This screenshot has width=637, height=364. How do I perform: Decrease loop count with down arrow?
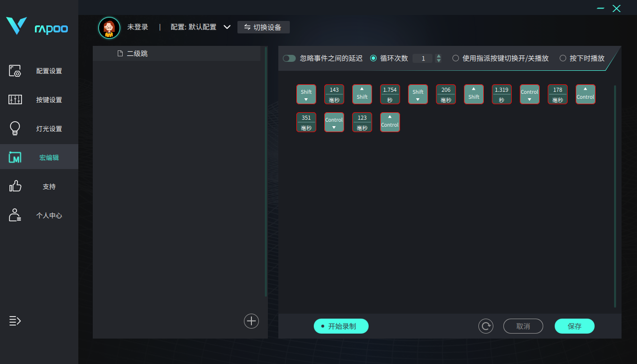pos(438,61)
